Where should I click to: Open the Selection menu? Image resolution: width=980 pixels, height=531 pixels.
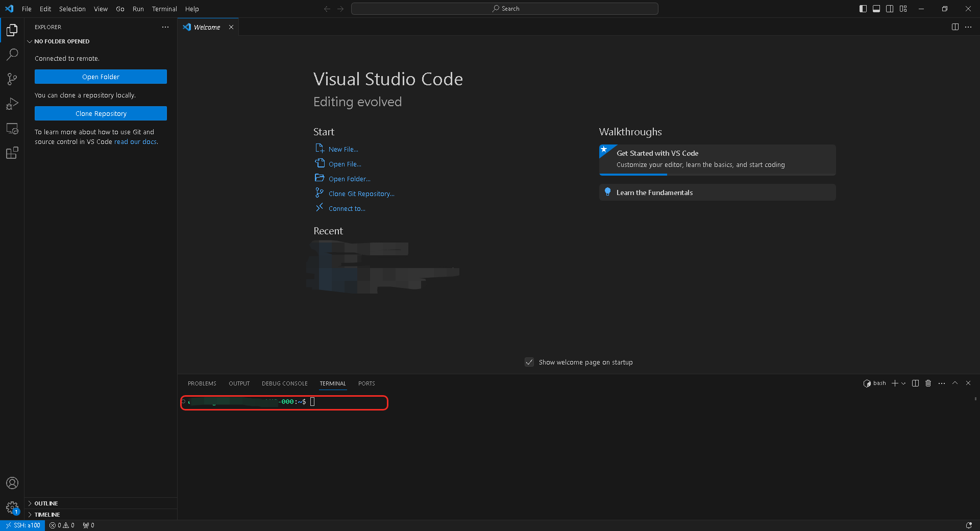(72, 9)
